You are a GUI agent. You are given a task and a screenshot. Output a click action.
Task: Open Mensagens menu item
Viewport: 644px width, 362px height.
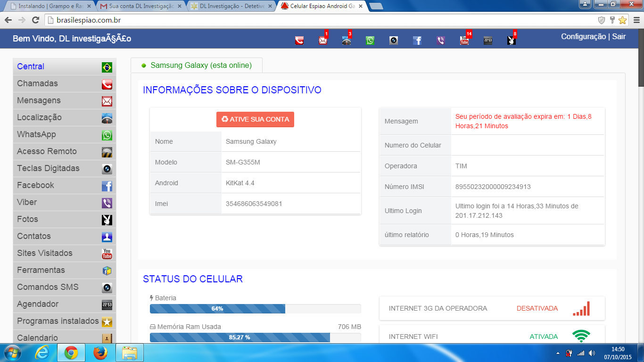tap(64, 100)
